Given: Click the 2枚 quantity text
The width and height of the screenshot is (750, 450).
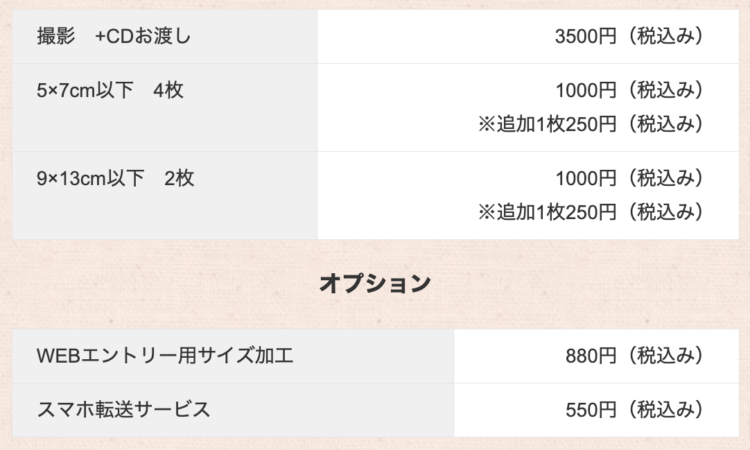Looking at the screenshot, I should 179,178.
